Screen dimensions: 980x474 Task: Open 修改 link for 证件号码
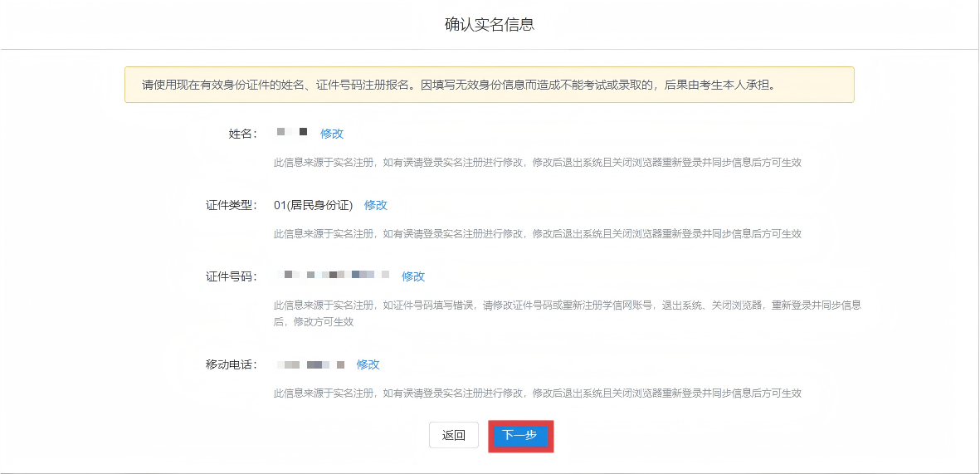413,276
